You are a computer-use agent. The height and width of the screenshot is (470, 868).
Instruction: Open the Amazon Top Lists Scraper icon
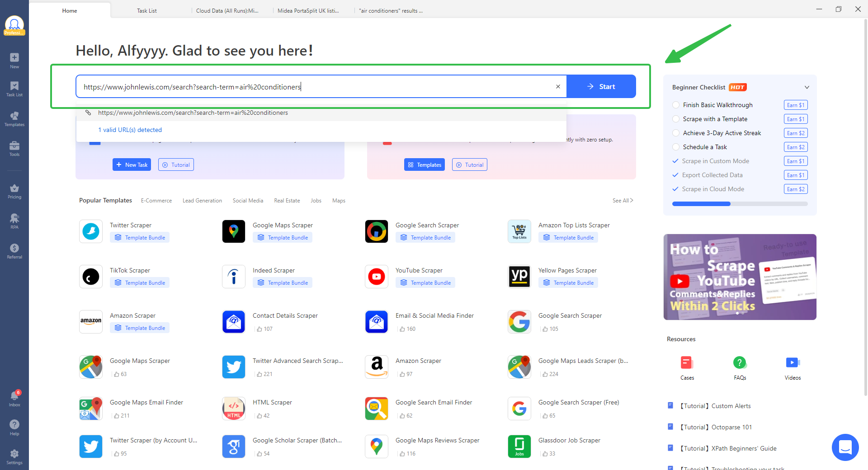click(x=519, y=231)
